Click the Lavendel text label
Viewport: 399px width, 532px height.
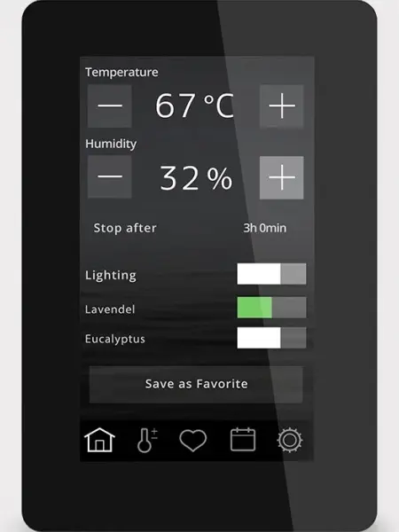tap(110, 309)
